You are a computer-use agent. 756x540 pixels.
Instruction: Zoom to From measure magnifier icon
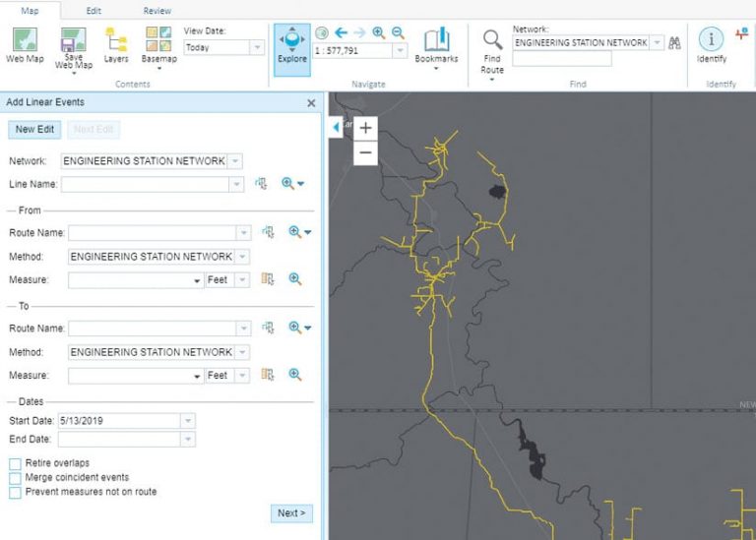coord(295,279)
